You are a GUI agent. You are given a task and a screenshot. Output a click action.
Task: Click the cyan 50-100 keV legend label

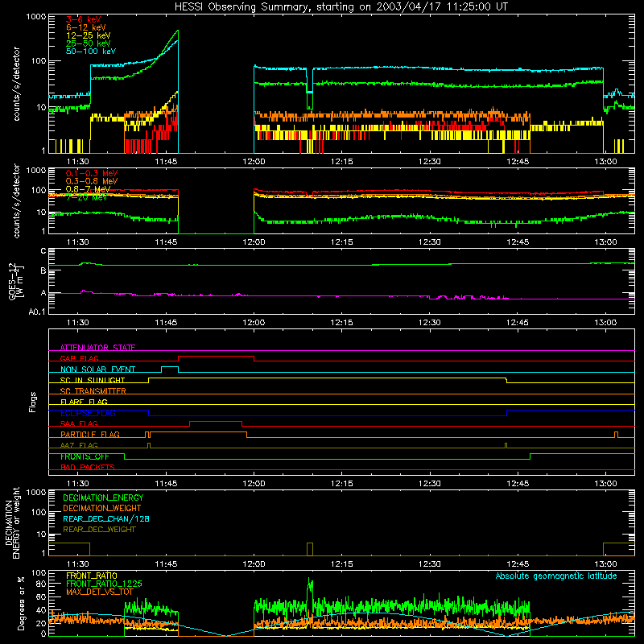tap(91, 52)
